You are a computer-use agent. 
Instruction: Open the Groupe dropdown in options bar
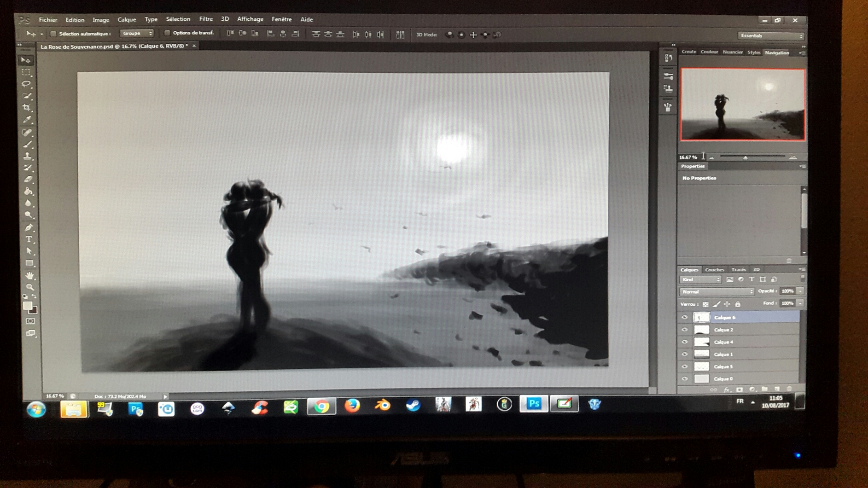[x=137, y=33]
